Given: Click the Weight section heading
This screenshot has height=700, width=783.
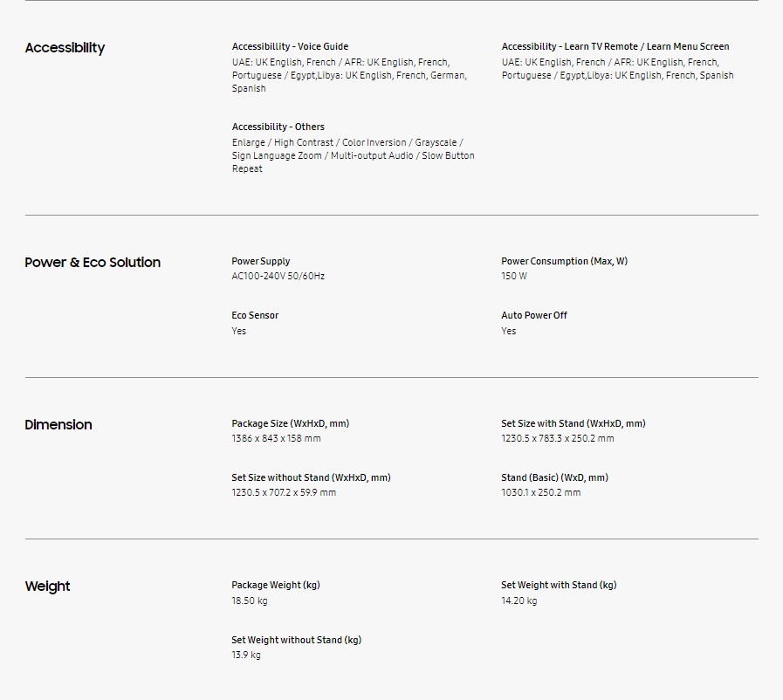Looking at the screenshot, I should click(x=47, y=587).
